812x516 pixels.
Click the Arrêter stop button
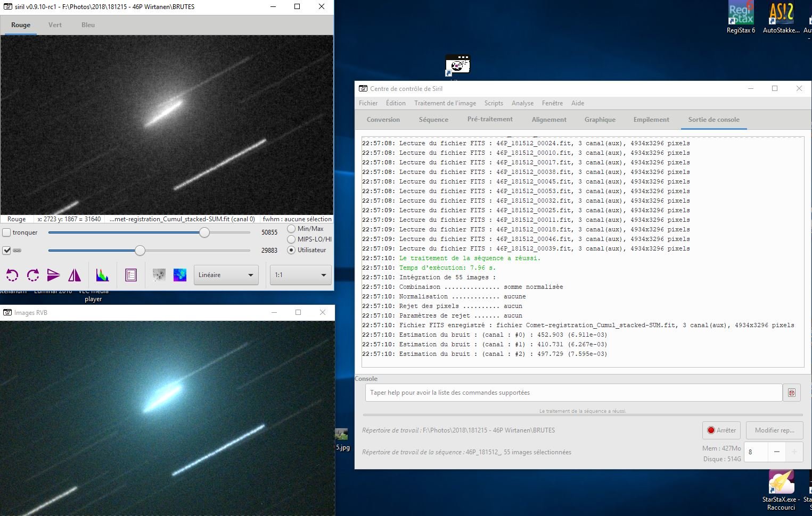pos(721,430)
